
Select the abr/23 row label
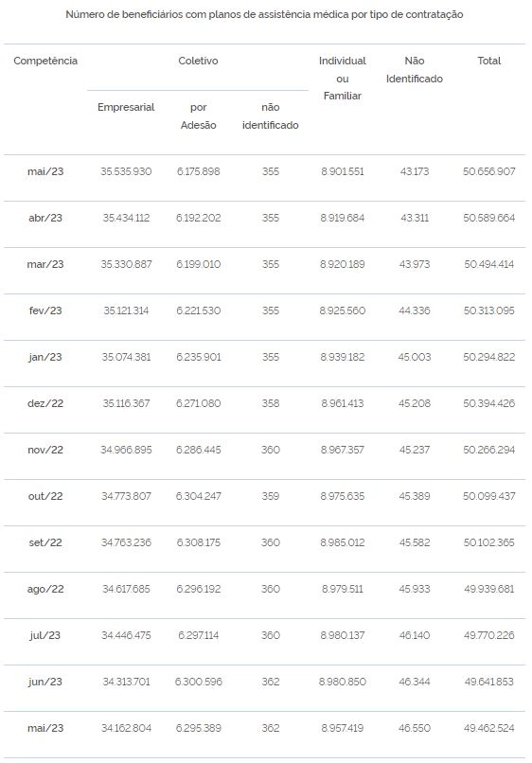point(45,218)
